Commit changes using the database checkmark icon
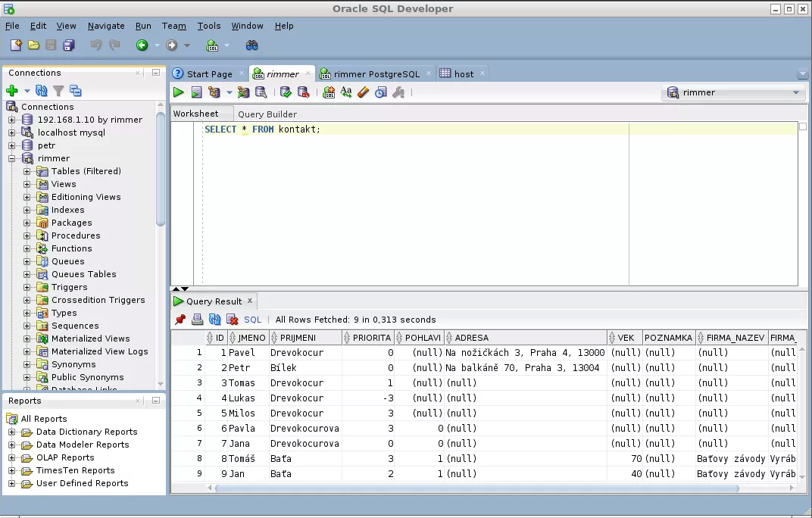The height and width of the screenshot is (518, 812). (x=286, y=92)
